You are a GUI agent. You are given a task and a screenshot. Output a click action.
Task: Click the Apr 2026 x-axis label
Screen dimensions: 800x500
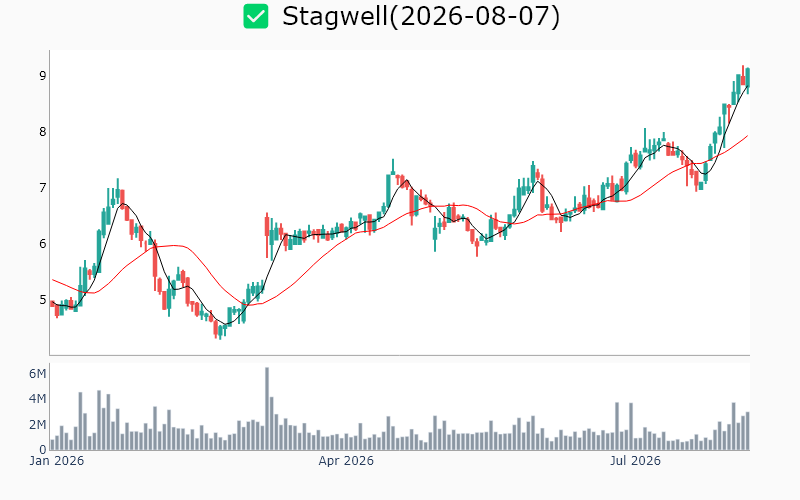click(x=346, y=461)
